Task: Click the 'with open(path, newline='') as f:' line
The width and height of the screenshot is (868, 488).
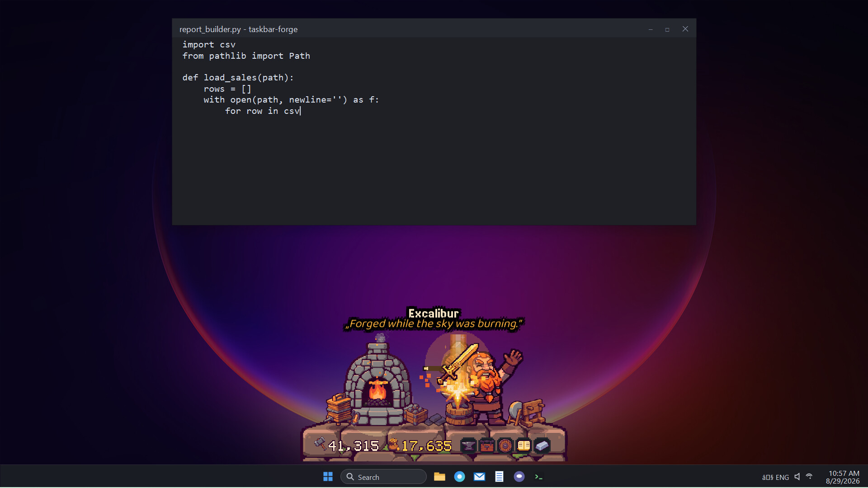Action: click(291, 100)
